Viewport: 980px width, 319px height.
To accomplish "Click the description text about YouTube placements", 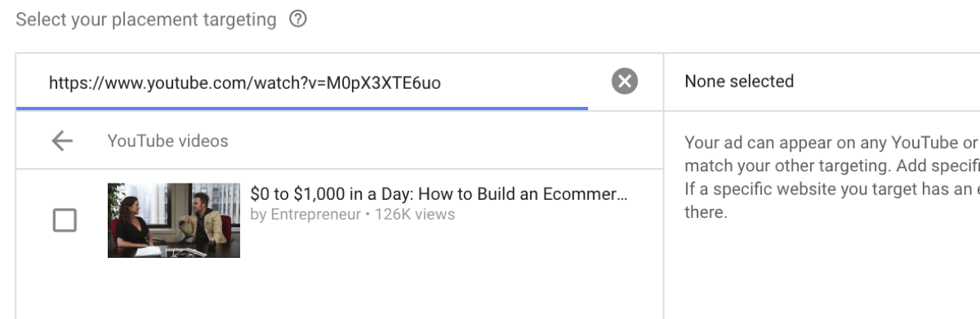I will tap(831, 177).
